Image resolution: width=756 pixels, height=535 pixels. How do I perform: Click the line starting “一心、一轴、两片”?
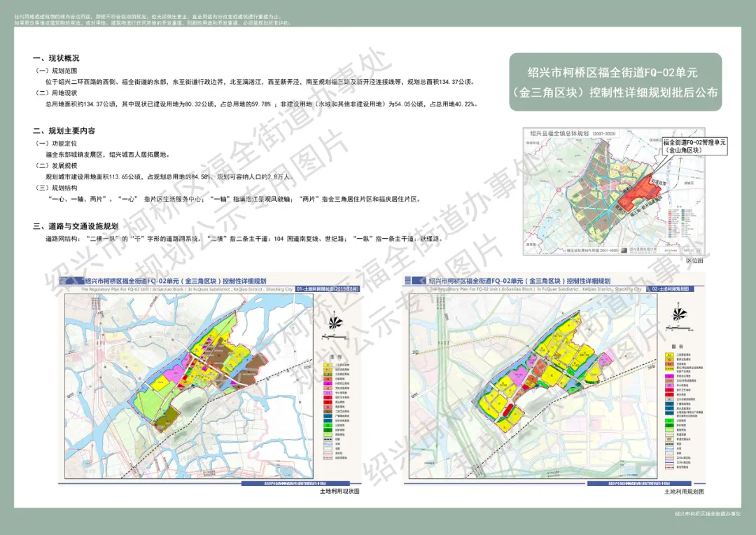click(x=234, y=199)
